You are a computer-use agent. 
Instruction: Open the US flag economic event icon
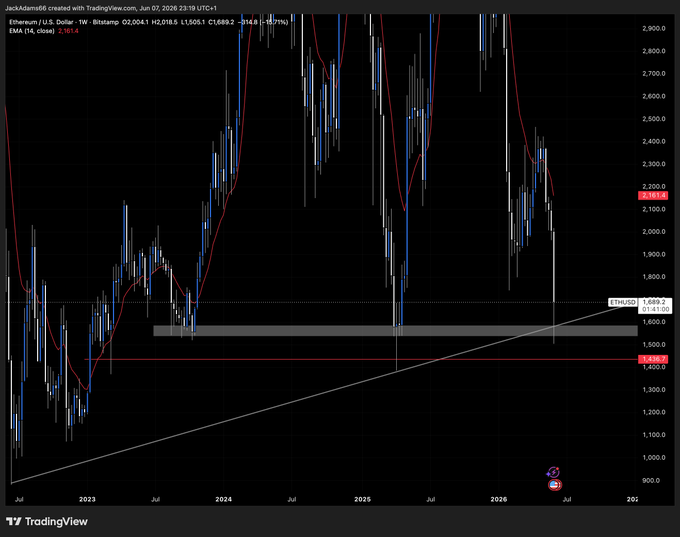click(x=555, y=485)
